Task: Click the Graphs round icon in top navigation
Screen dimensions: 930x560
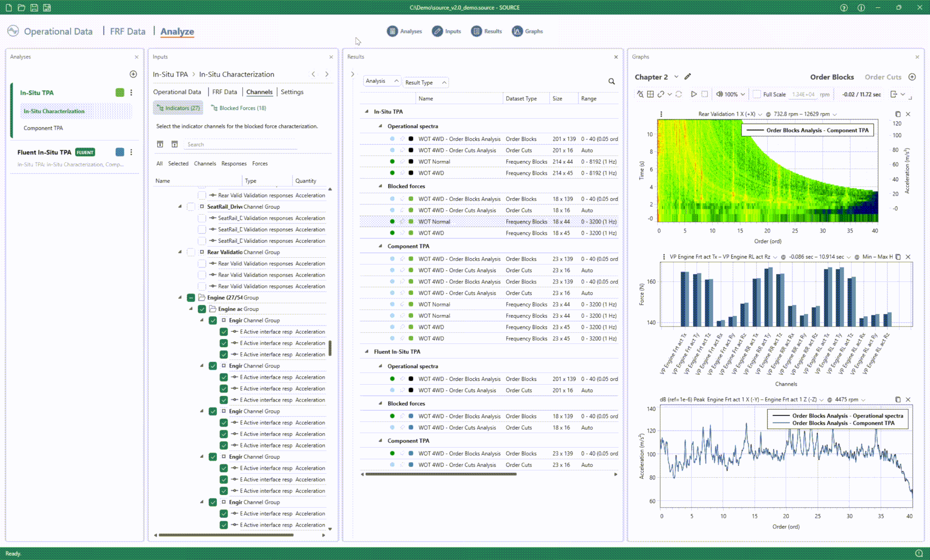Action: tap(517, 31)
